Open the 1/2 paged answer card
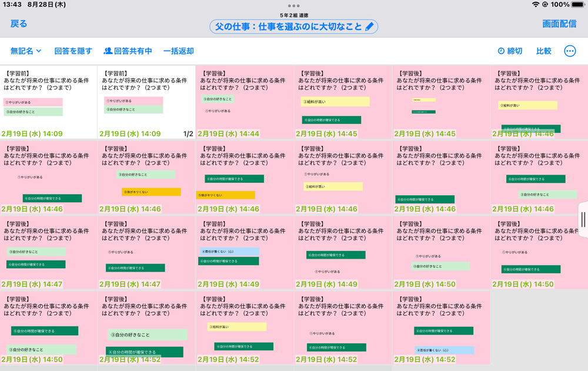Viewport: 588px width, 371px height. [x=146, y=102]
